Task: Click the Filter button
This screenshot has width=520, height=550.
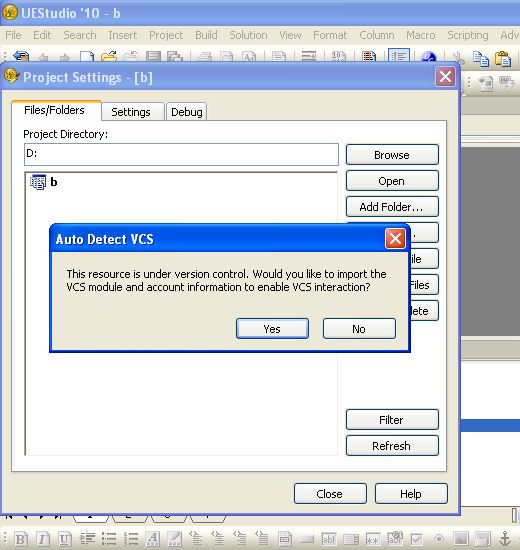Action: tap(392, 420)
